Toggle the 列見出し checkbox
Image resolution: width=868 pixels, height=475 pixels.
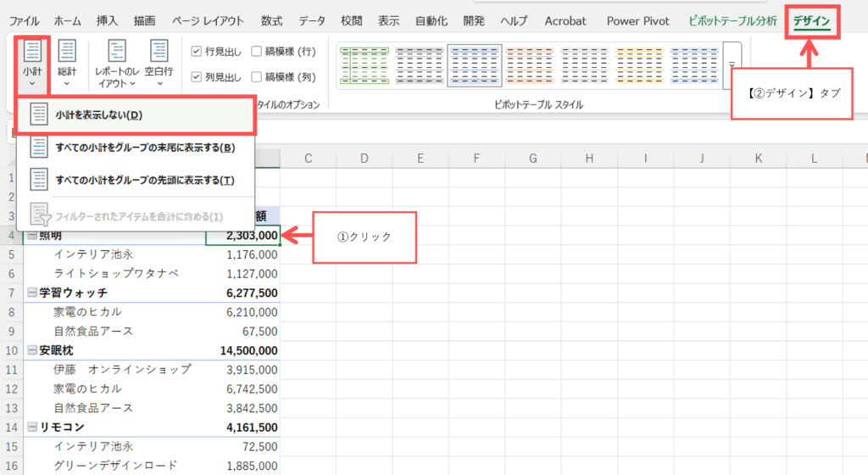point(197,77)
